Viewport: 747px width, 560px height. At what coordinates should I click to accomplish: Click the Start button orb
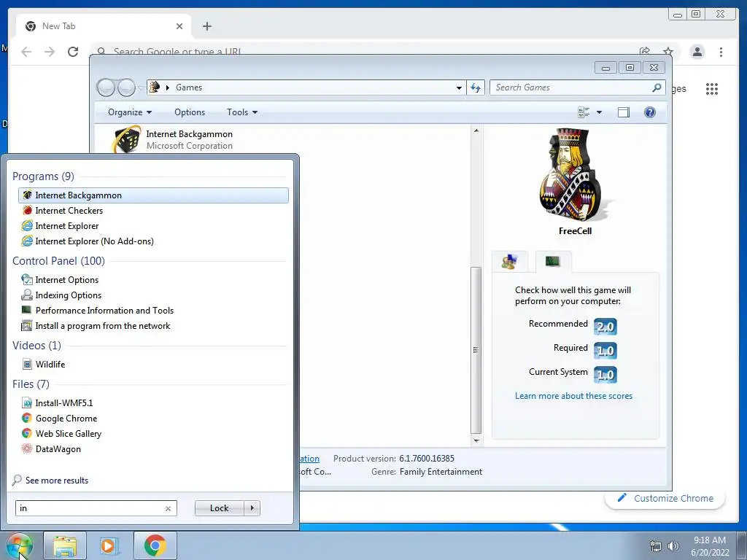click(x=20, y=545)
